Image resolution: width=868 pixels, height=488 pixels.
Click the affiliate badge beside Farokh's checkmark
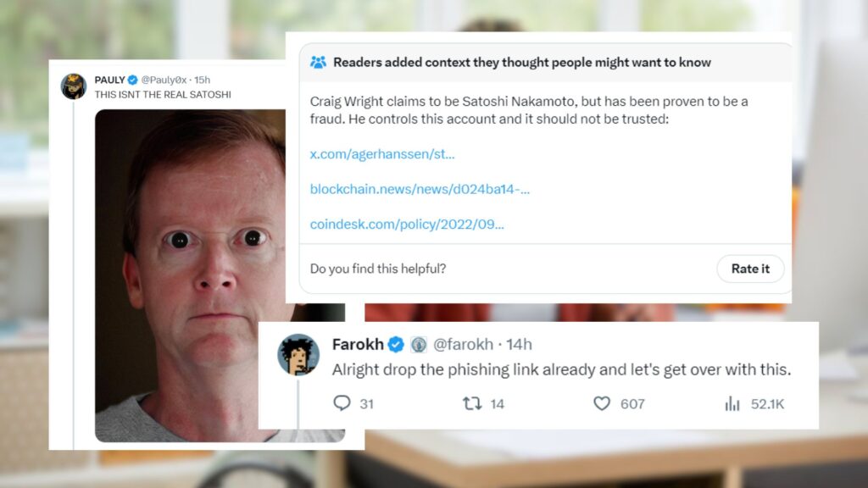coord(419,345)
